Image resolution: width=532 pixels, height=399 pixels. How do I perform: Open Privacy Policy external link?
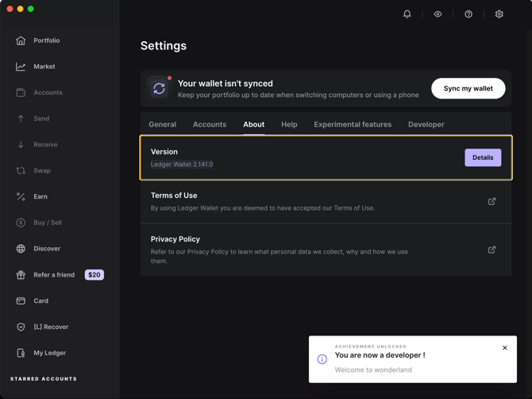tap(492, 250)
